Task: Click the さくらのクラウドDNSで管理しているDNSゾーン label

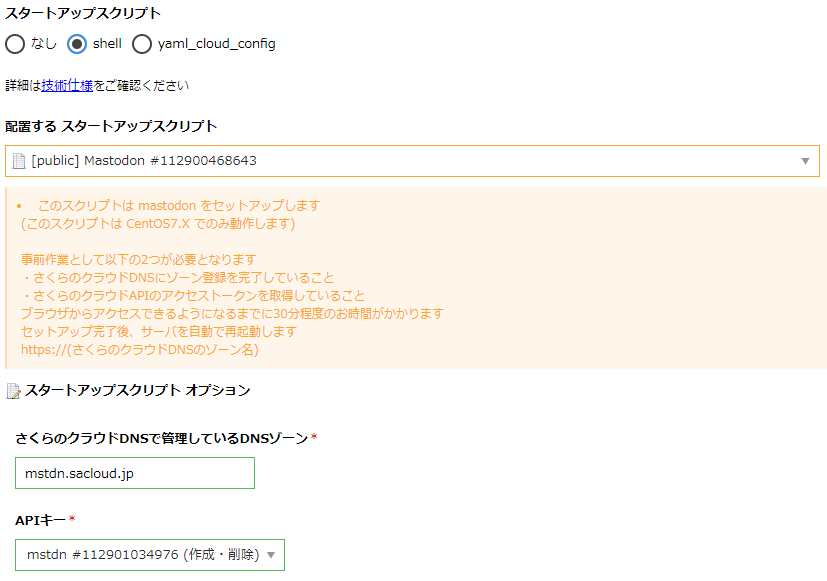Action: (161, 438)
